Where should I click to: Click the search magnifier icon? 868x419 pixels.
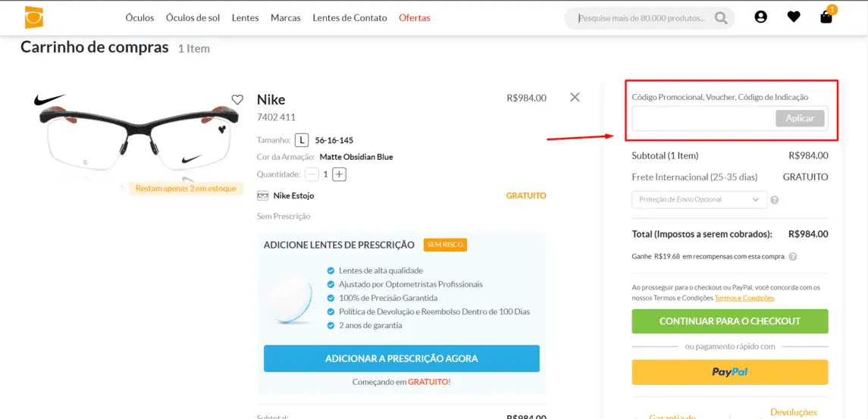(721, 18)
